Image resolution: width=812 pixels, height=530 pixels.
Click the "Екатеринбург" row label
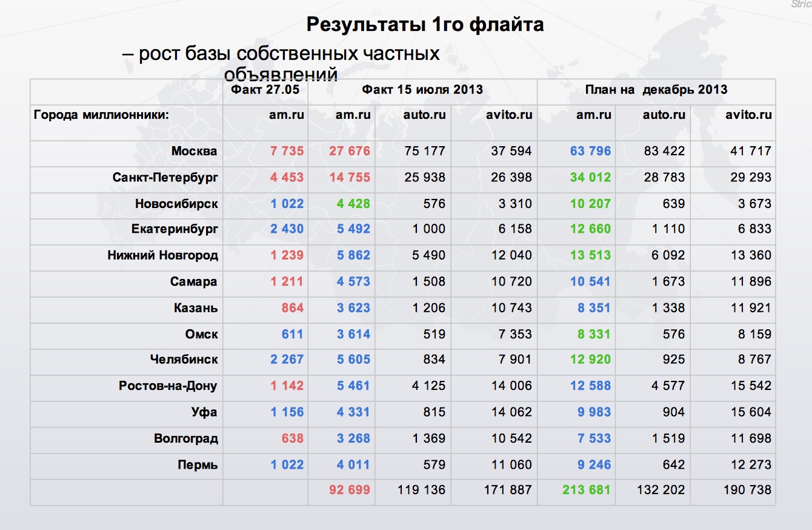175,229
